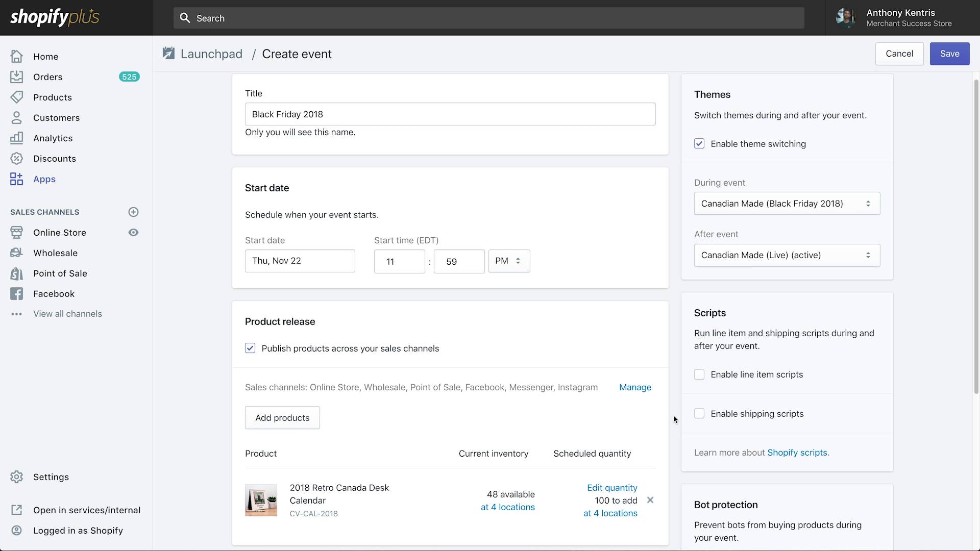
Task: View Online Store with eye icon
Action: (133, 233)
